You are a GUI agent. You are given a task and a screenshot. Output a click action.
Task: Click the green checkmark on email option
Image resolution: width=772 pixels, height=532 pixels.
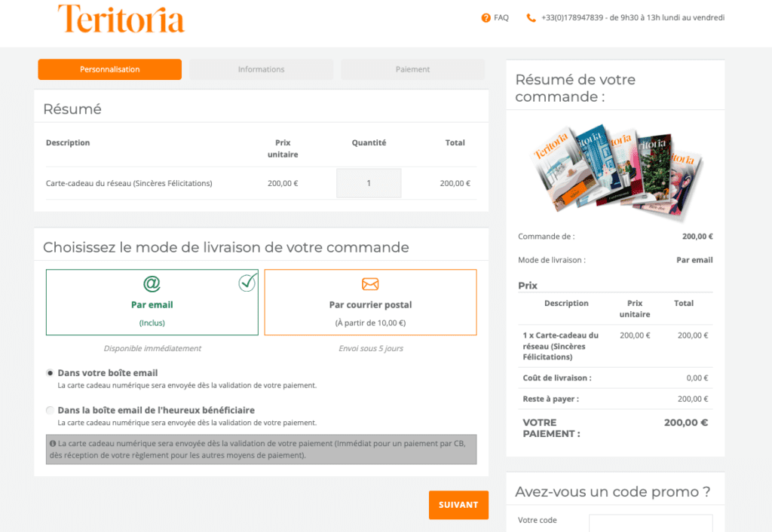click(x=247, y=283)
